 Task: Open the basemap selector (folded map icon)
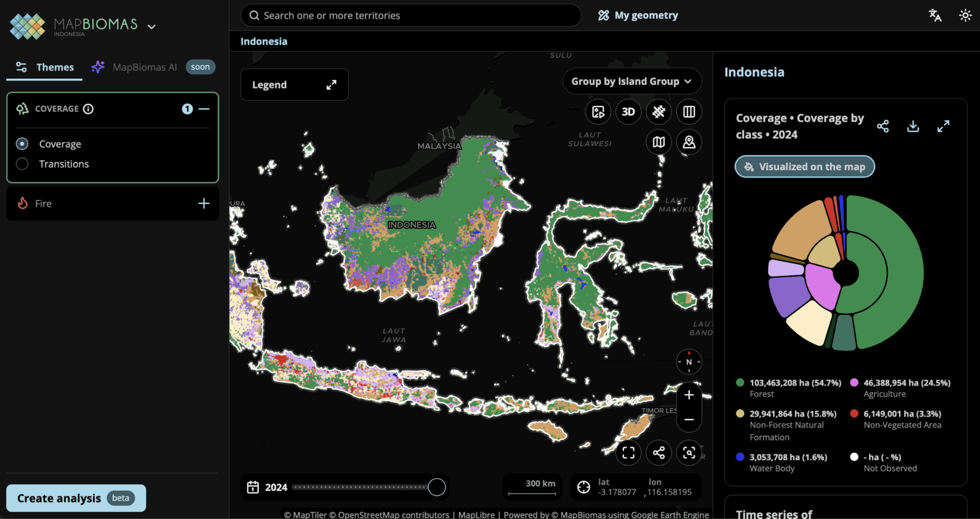coord(658,143)
